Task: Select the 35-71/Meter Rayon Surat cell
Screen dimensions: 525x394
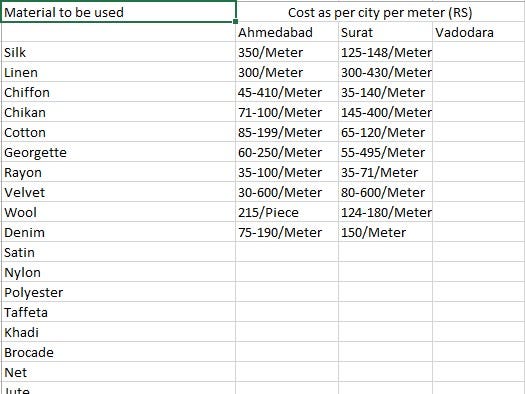Action: [x=385, y=172]
